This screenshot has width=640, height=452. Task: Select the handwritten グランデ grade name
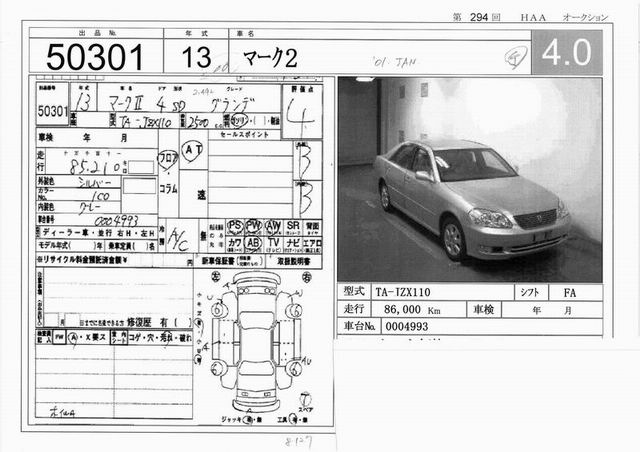pyautogui.click(x=231, y=106)
